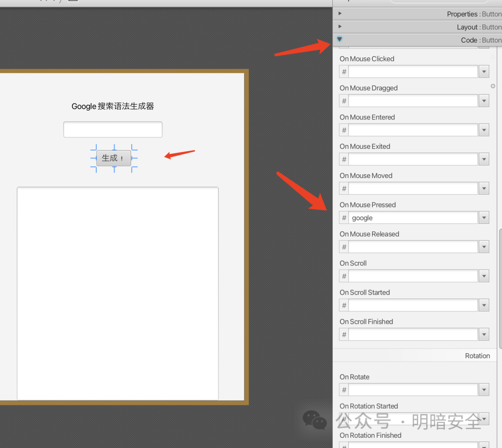Click the On Mouse Released handler field
Screen dimensions: 502x448
point(413,247)
